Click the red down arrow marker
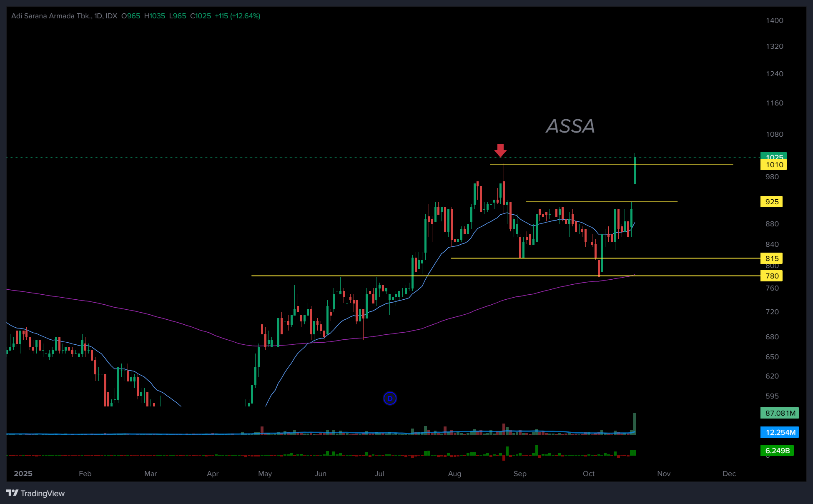 (x=500, y=150)
